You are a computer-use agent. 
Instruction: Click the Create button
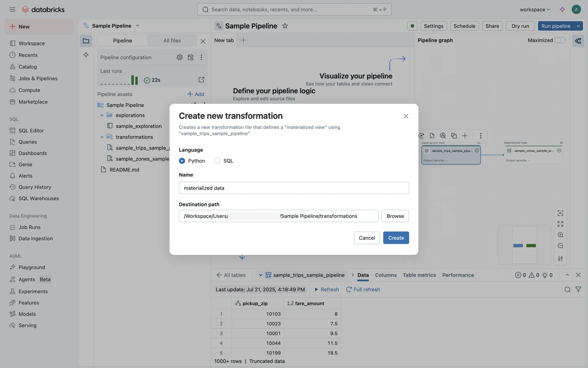click(x=396, y=238)
